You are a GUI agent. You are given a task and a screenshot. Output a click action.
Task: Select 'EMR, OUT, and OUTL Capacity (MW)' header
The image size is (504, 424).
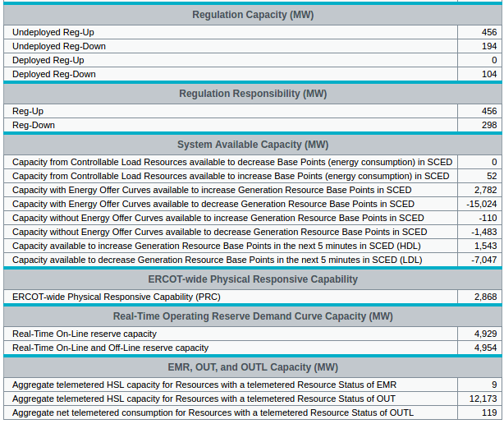tap(253, 367)
